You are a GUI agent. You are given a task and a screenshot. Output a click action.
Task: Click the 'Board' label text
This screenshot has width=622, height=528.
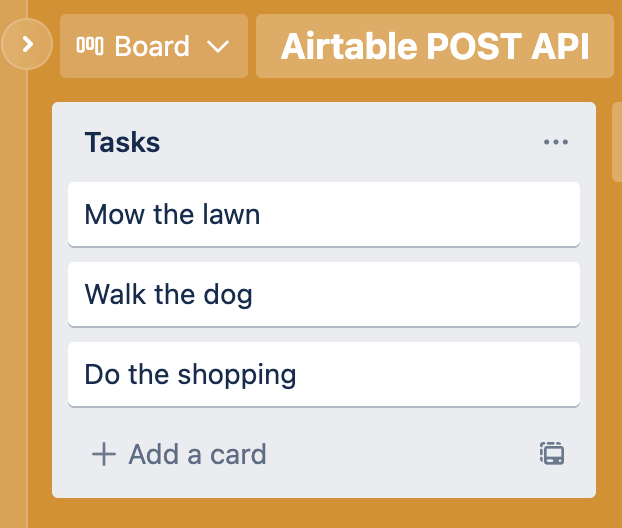(152, 46)
